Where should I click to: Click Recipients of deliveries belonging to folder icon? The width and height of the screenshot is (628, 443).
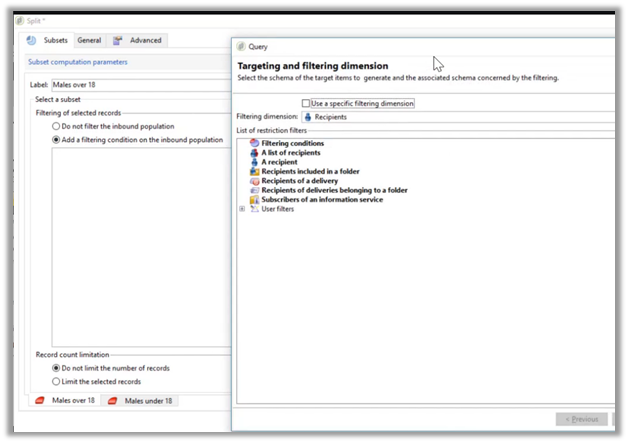point(254,190)
